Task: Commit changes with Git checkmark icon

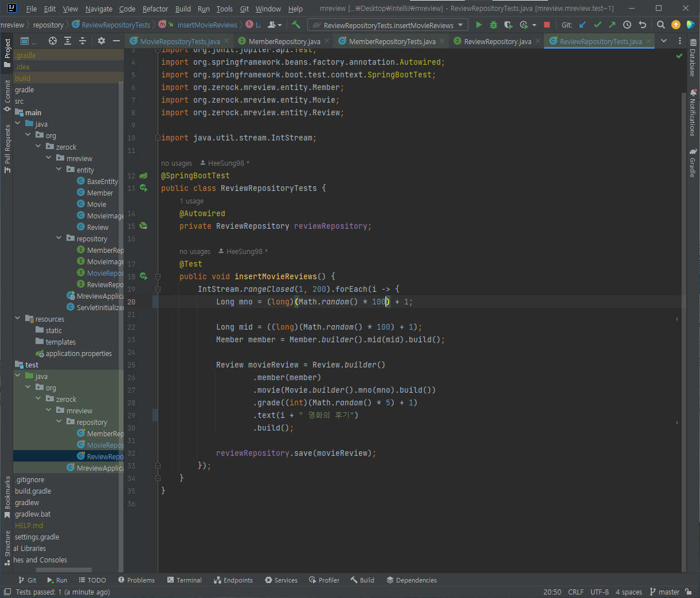Action: click(597, 25)
